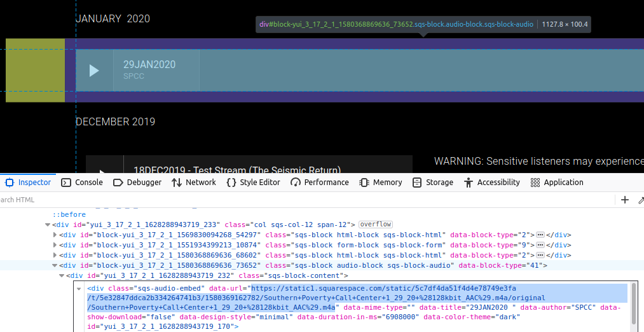This screenshot has width=644, height=332.
Task: Collapse the sqs-block-content div node
Action: [x=62, y=275]
